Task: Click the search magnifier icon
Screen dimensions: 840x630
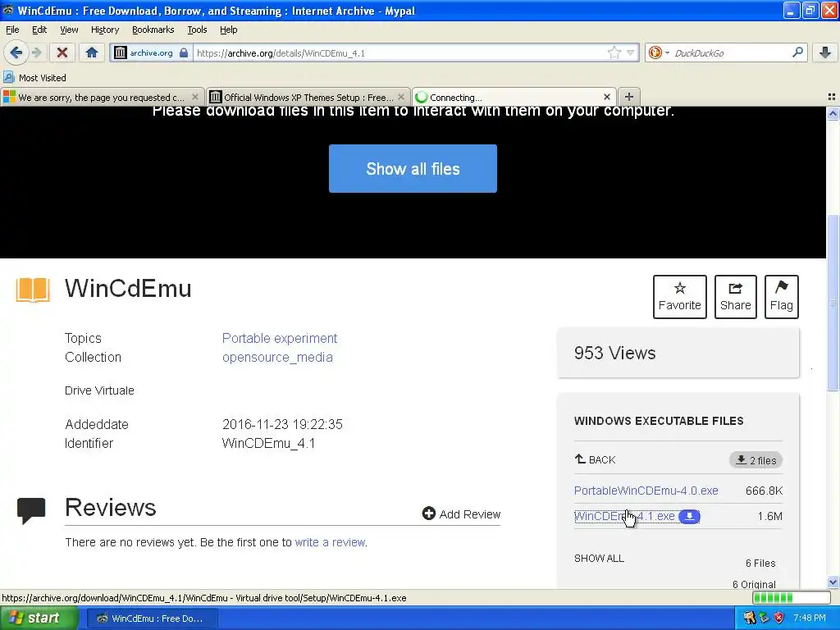Action: [x=797, y=52]
